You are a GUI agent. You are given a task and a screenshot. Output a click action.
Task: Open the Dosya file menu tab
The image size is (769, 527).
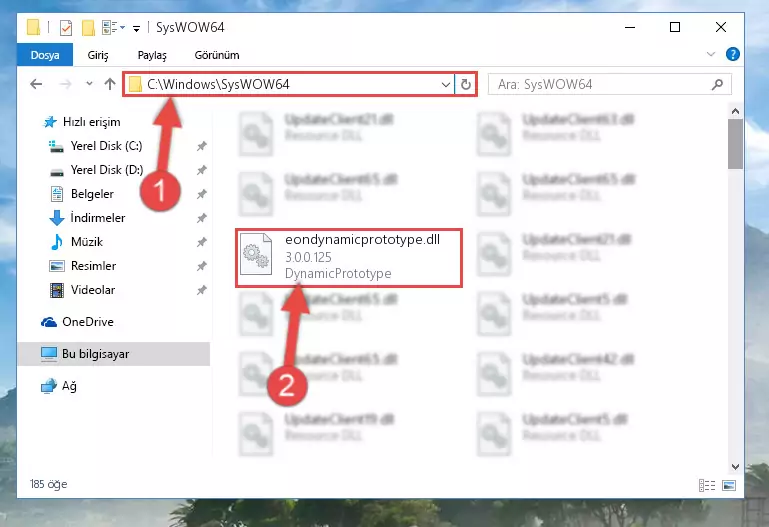point(45,55)
